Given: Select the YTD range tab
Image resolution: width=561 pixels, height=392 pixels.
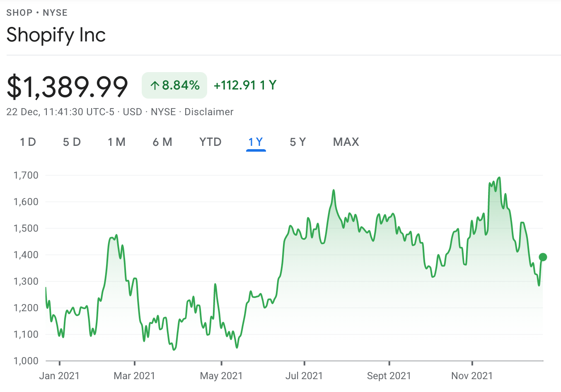Looking at the screenshot, I should [x=210, y=142].
